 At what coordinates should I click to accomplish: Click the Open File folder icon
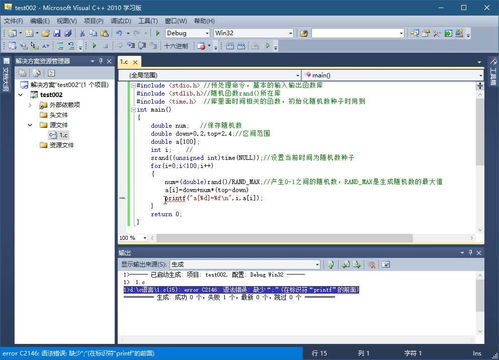[46, 33]
